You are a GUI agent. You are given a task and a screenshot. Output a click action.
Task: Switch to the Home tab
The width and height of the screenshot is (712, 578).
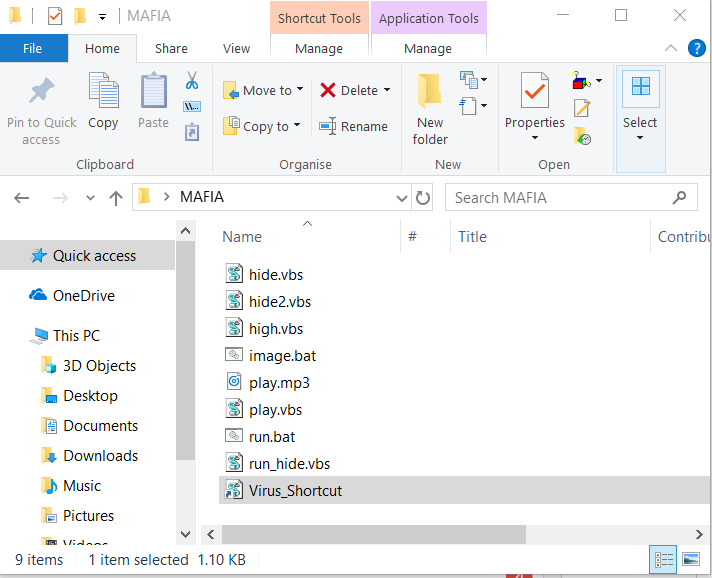pyautogui.click(x=102, y=48)
